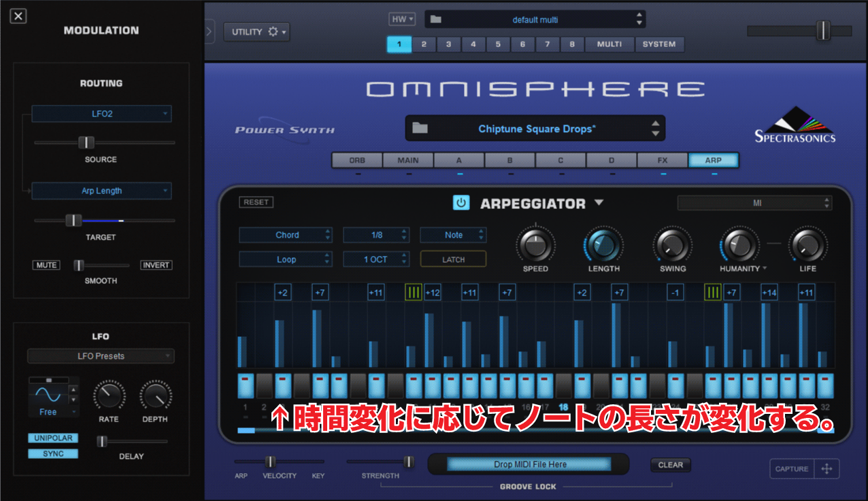This screenshot has width=868, height=501.
Task: Switch to layer A tab
Action: coord(459,160)
